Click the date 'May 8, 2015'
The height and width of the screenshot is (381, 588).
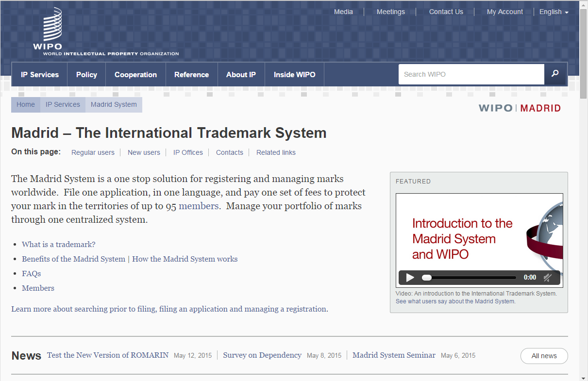324,356
